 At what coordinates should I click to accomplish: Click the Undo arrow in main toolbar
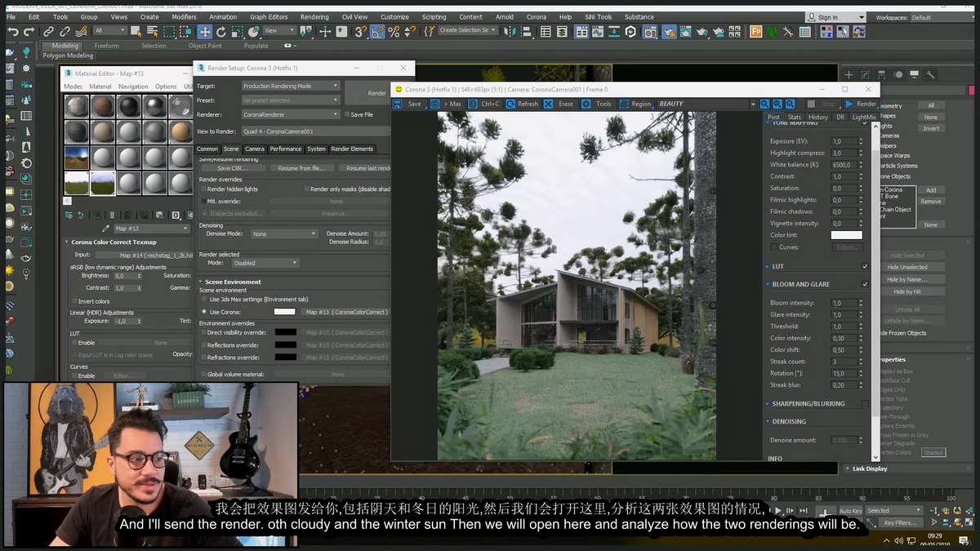point(12,31)
